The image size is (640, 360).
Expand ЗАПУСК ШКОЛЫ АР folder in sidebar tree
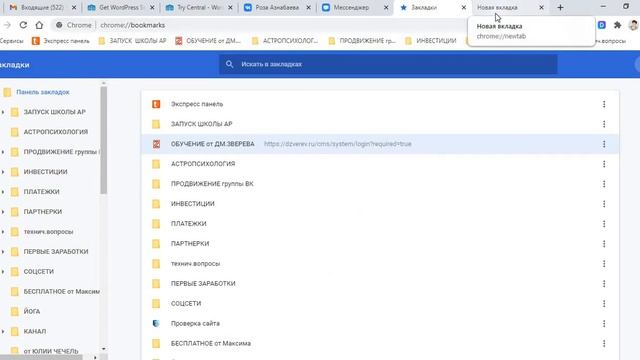3,112
